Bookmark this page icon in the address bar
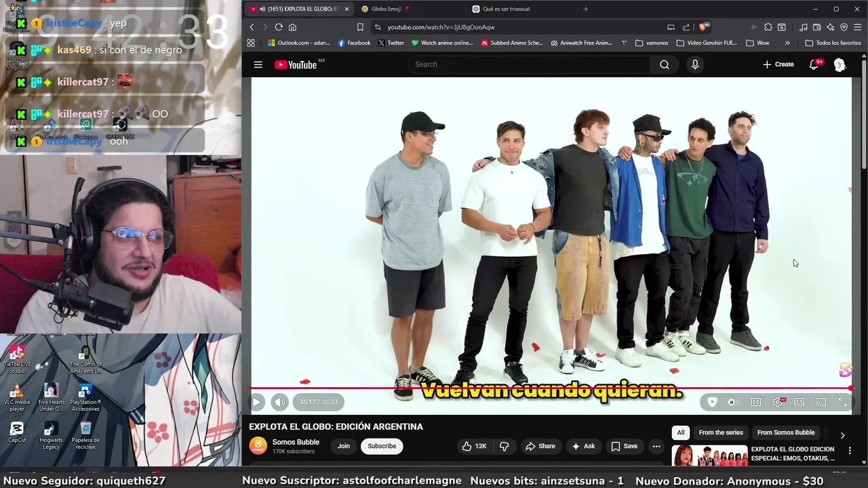Image resolution: width=868 pixels, height=488 pixels. pyautogui.click(x=360, y=27)
